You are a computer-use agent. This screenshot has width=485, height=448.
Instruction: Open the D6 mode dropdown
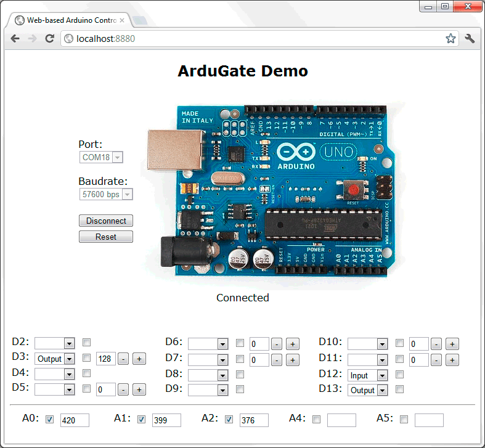click(x=208, y=344)
